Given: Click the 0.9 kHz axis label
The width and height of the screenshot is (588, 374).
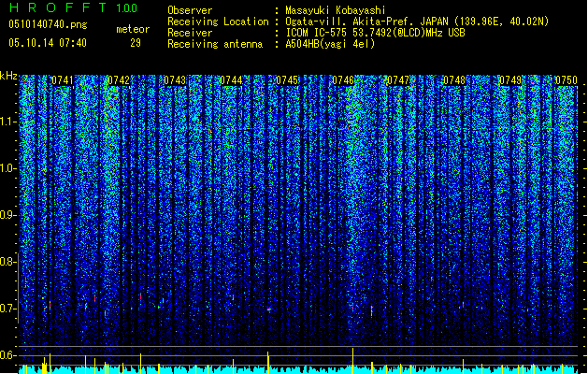Looking at the screenshot, I should click(x=8, y=215).
